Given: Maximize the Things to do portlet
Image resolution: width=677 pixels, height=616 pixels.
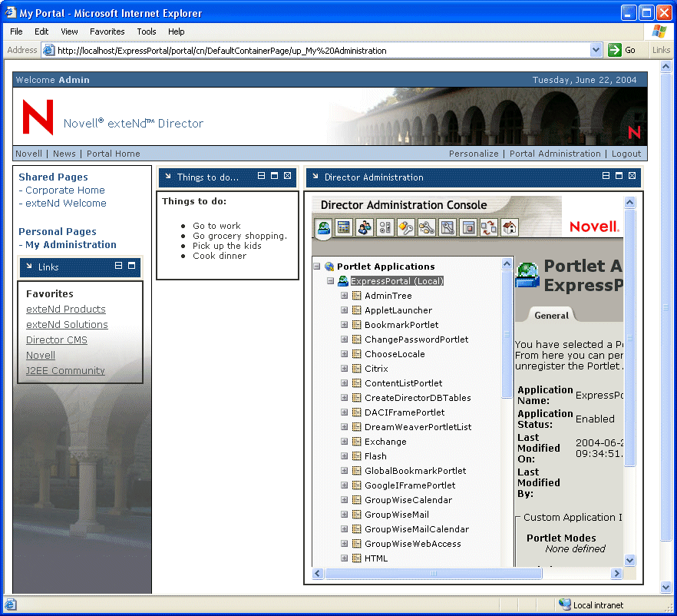Looking at the screenshot, I should click(x=274, y=176).
